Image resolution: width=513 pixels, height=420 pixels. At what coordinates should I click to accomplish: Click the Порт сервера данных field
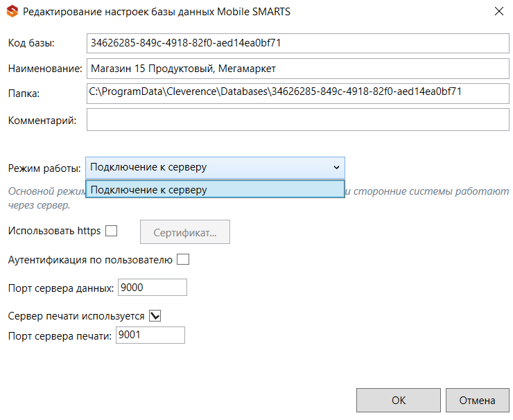tap(152, 287)
